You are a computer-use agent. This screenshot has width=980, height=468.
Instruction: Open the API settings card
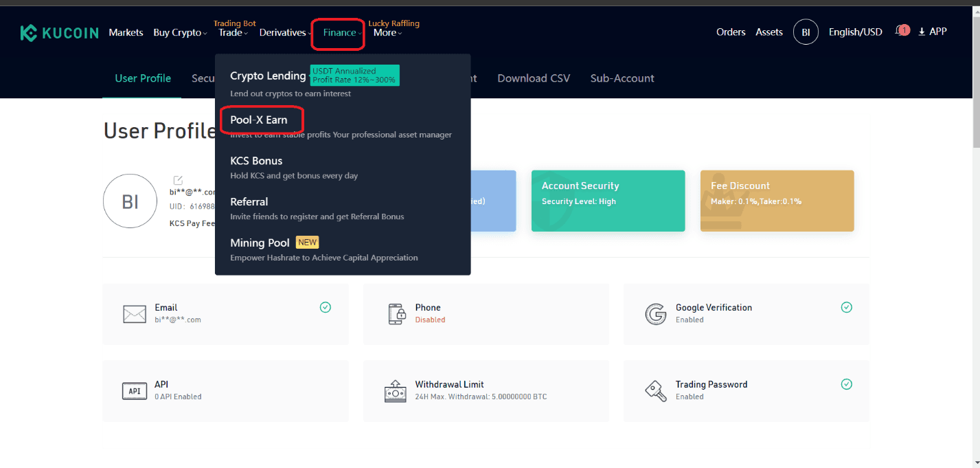pos(225,391)
